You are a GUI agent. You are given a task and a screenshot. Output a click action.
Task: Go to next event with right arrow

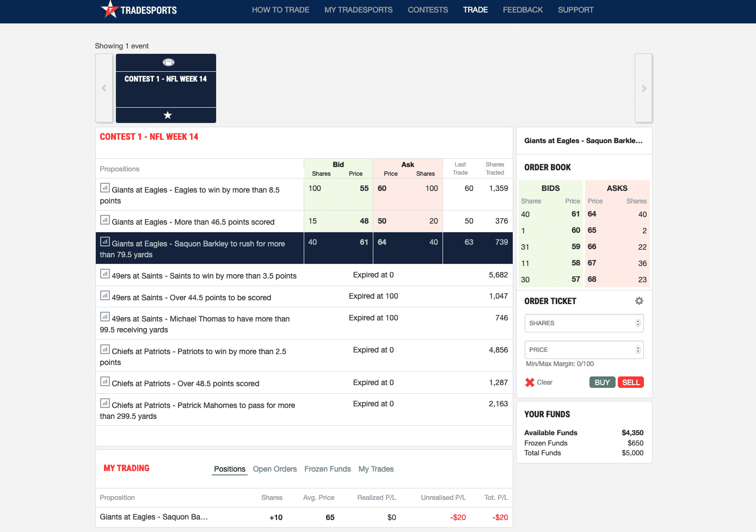643,88
